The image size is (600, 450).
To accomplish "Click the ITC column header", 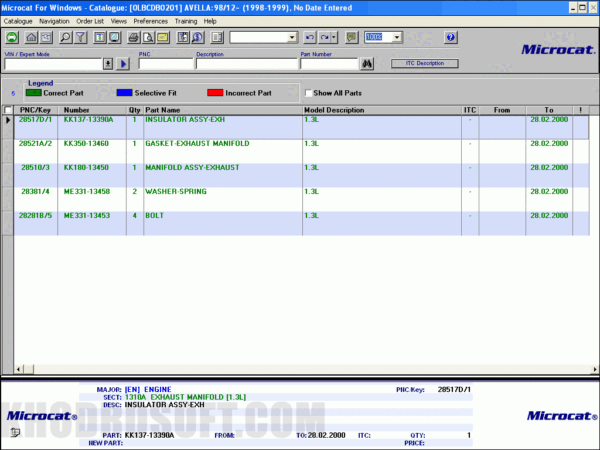I will 470,110.
